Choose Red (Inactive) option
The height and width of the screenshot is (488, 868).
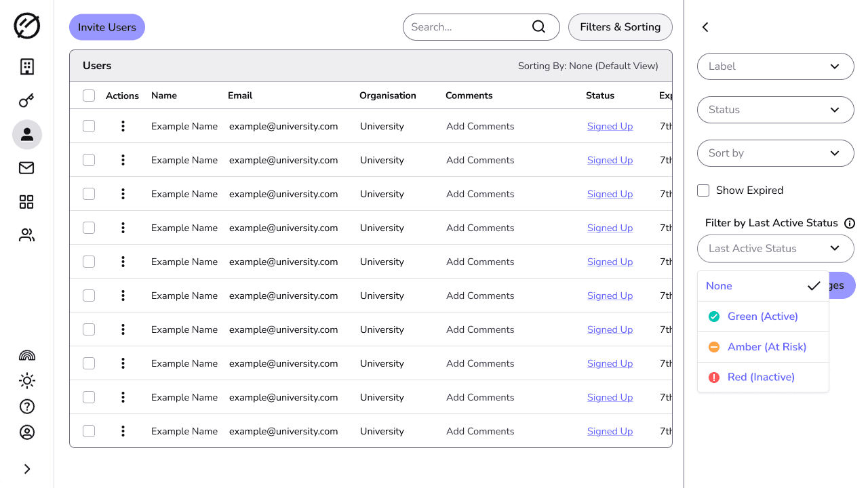click(x=764, y=377)
